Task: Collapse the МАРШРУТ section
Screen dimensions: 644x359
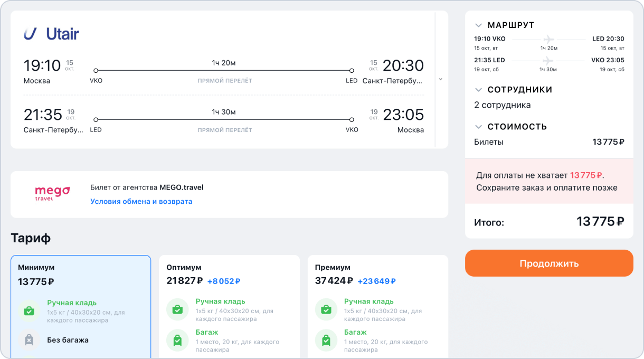Action: 478,25
